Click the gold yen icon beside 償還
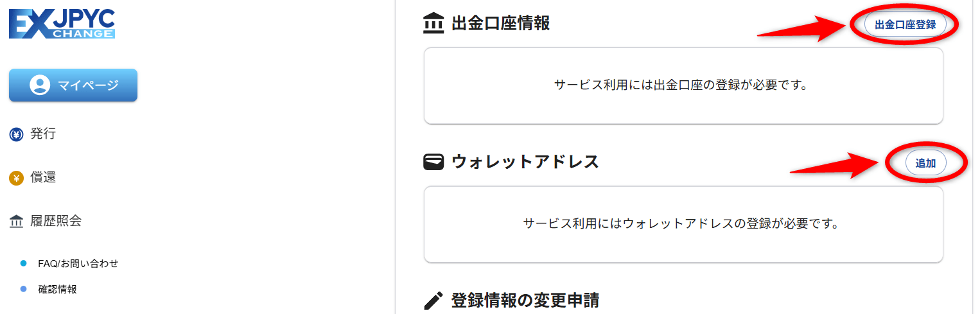Viewport: 980px width, 314px height. (17, 179)
